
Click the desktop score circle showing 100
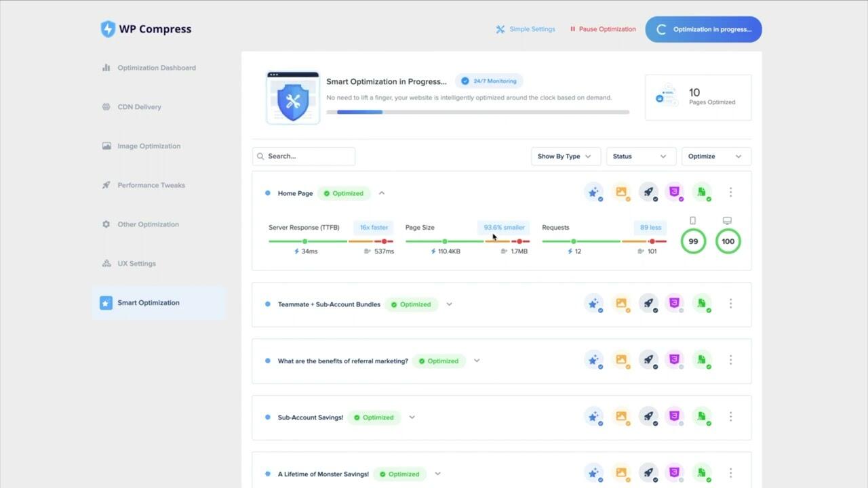coord(728,241)
